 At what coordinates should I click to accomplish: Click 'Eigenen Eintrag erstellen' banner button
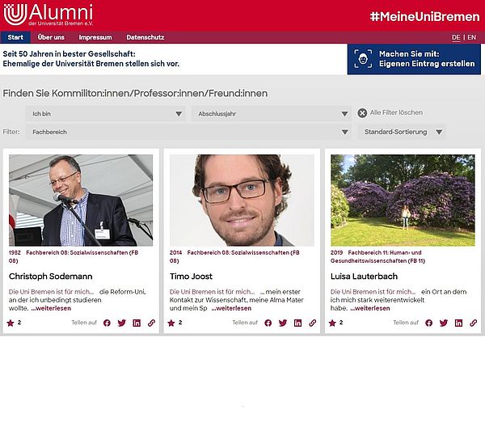click(x=414, y=59)
